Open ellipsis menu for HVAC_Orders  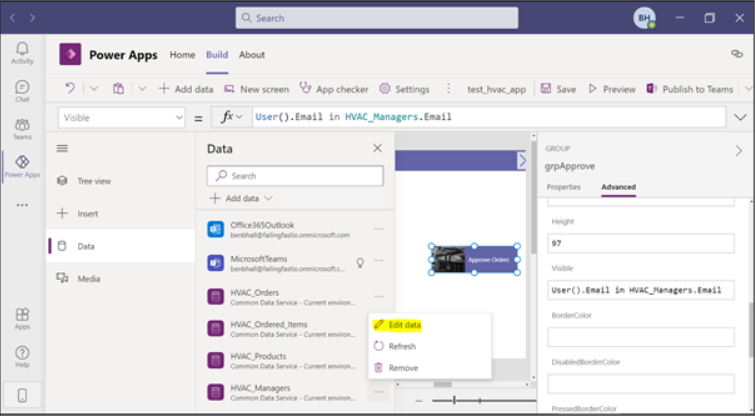point(379,297)
